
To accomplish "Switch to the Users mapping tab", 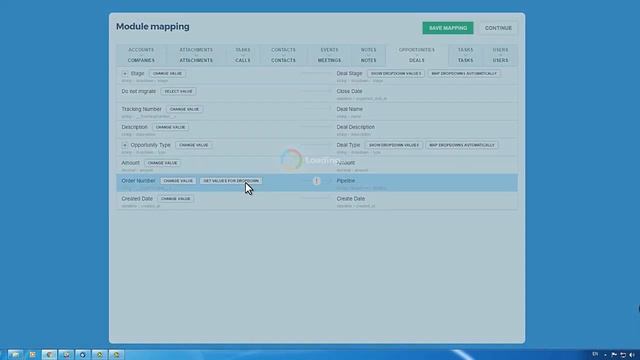I will 500,55.
